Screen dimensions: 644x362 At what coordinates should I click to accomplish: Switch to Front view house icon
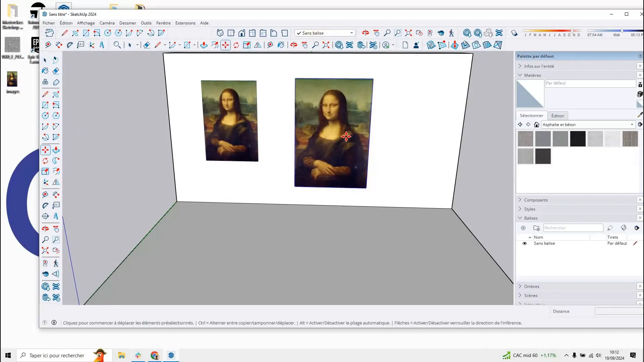[x=241, y=33]
